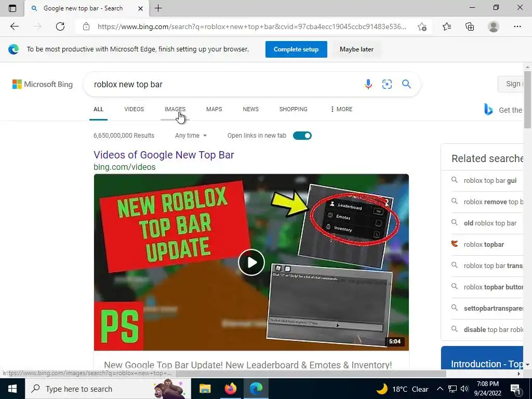Expand the Any time filter

coord(191,136)
